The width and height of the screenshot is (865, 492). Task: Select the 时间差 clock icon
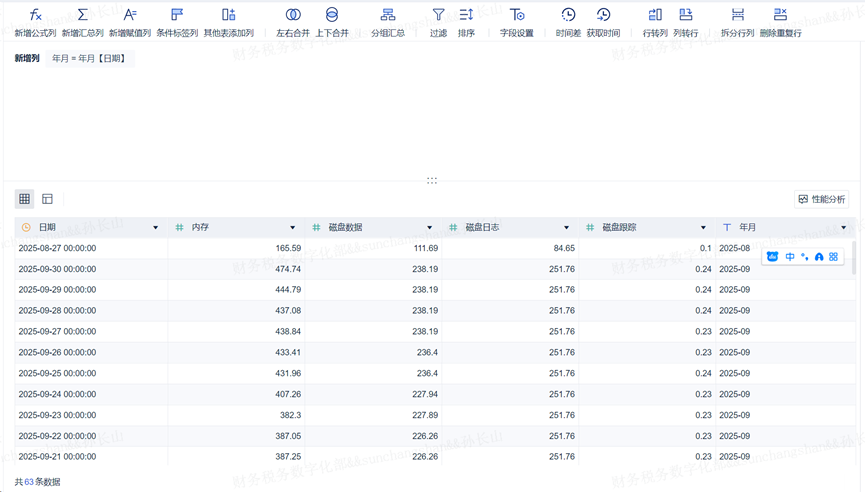568,15
